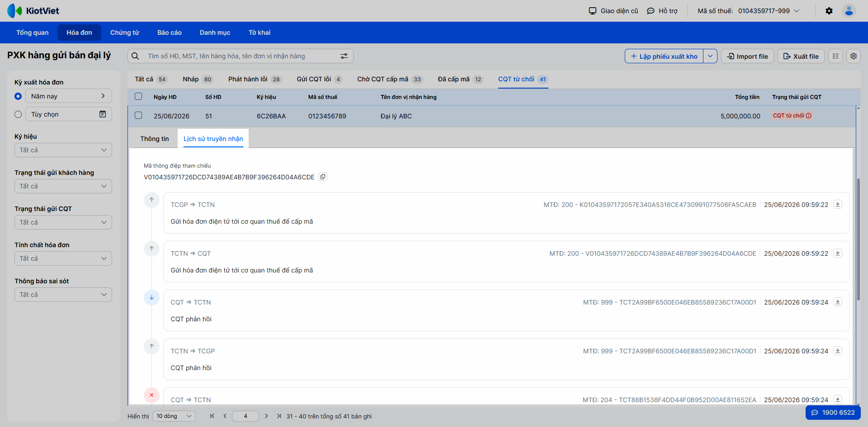The image size is (868, 427).
Task: Call the 1900 6522 support button
Action: pos(833,413)
